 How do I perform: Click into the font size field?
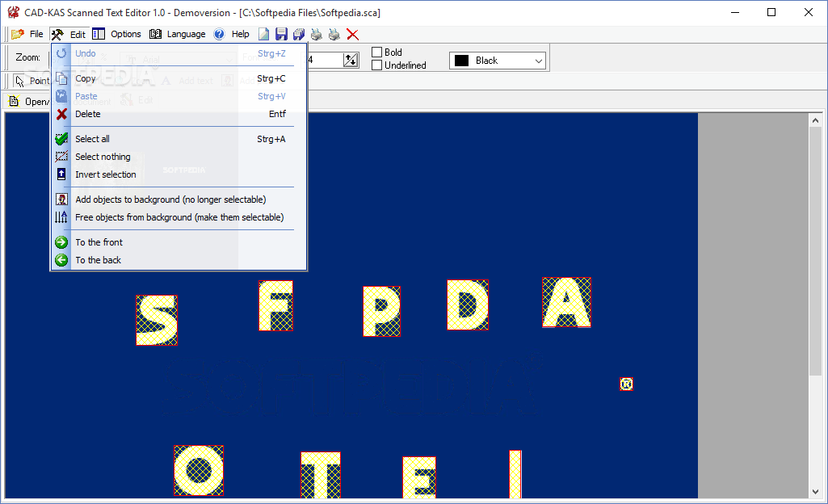326,60
